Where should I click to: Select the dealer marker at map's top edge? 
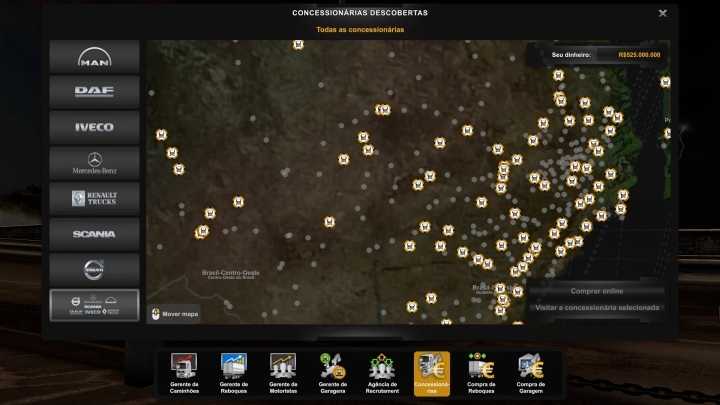pyautogui.click(x=298, y=45)
